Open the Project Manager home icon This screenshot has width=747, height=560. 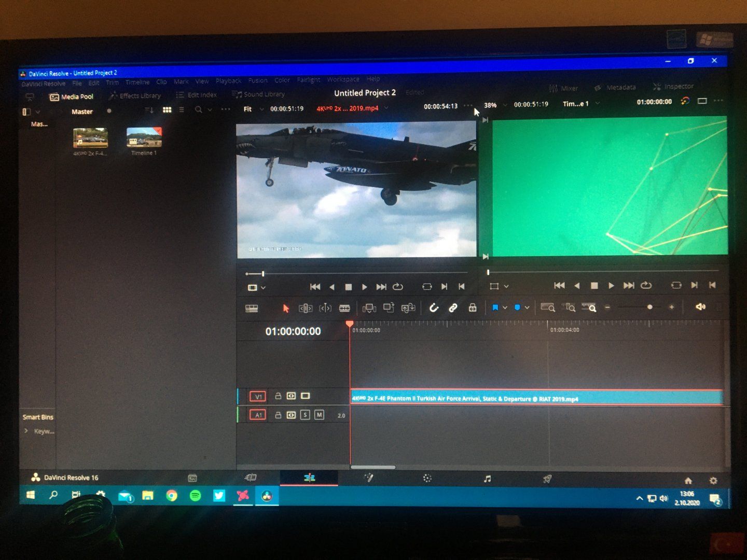688,481
